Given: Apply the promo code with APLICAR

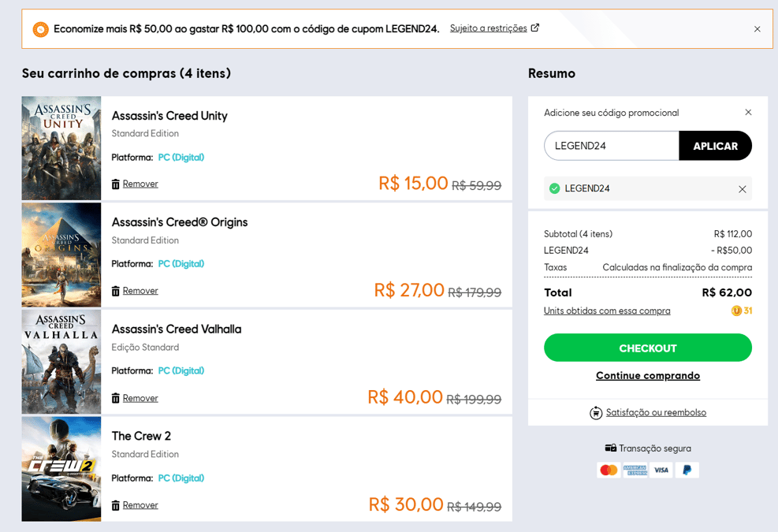Looking at the screenshot, I should pyautogui.click(x=715, y=146).
